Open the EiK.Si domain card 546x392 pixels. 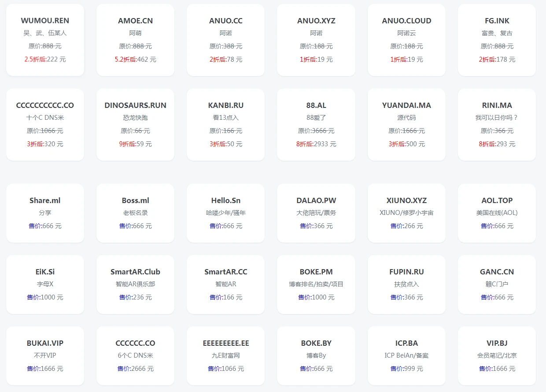pos(45,285)
